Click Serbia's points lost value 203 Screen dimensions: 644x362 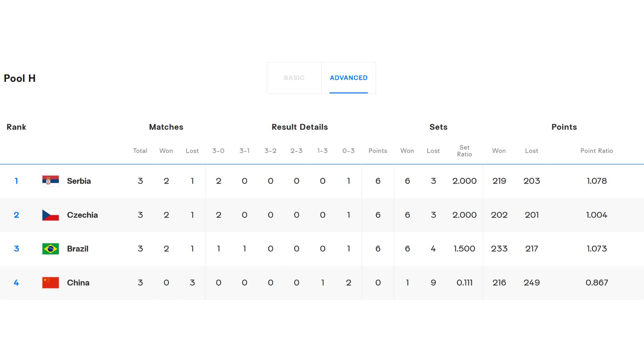532,181
